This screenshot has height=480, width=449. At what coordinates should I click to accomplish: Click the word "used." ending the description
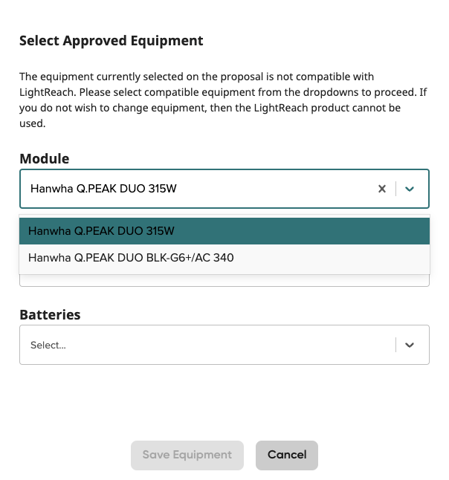click(32, 124)
